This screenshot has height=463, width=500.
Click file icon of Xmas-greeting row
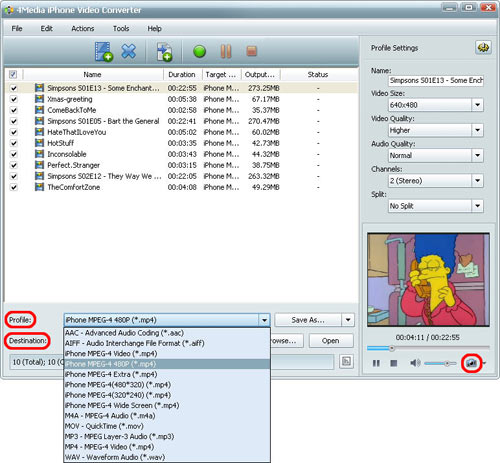pyautogui.click(x=39, y=99)
